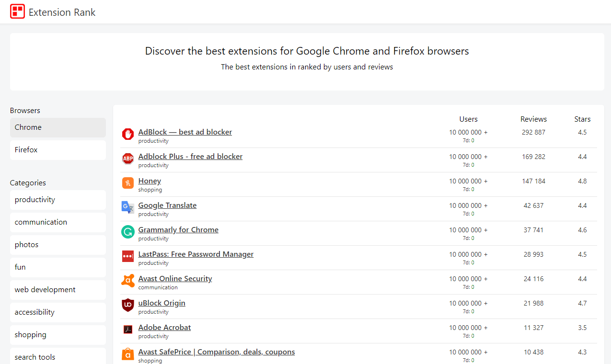Open the AdBlock — best ad blocker link
The height and width of the screenshot is (364, 611).
185,132
